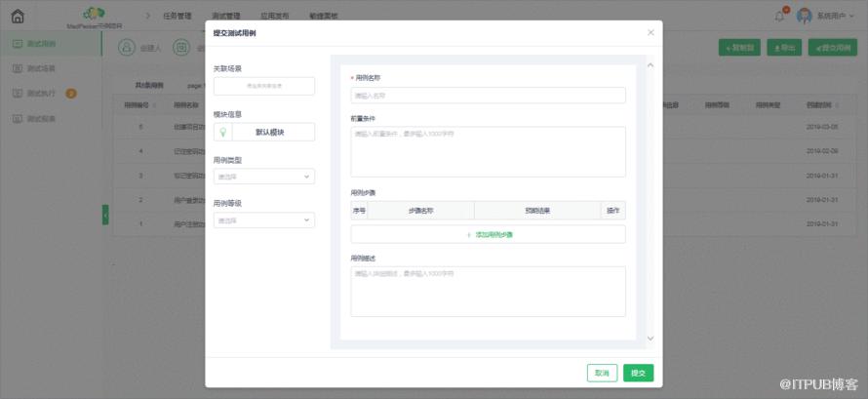Screen dimensions: 868x399
Task: Click the lightbulb icon in 模块信息
Action: (x=223, y=133)
